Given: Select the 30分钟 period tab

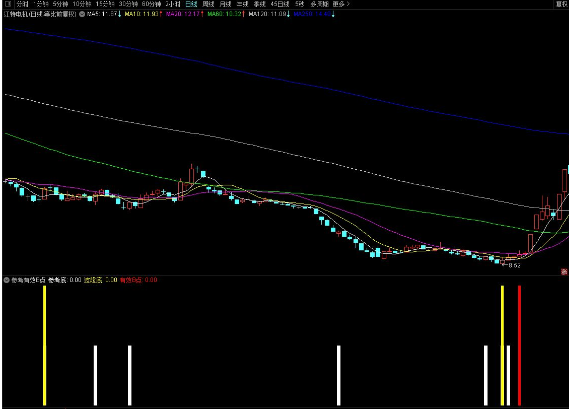Looking at the screenshot, I should click(128, 4).
